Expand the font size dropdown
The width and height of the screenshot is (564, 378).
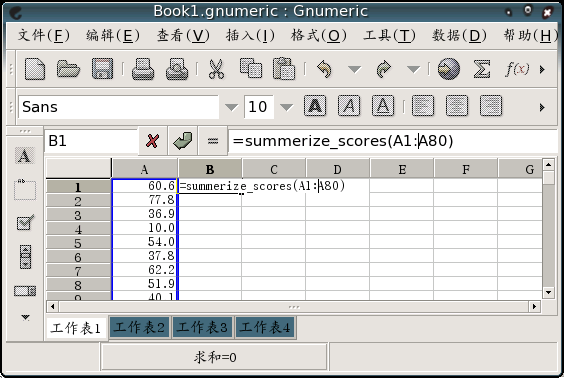286,107
